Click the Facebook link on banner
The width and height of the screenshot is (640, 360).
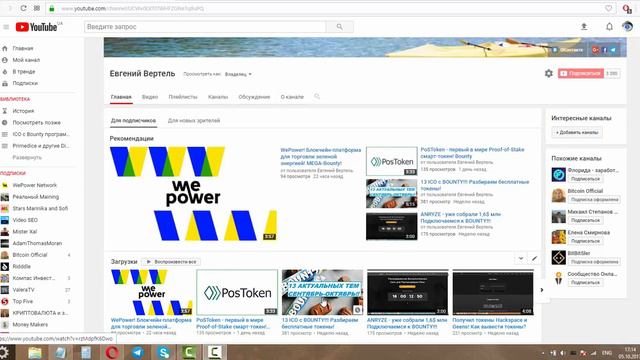pyautogui.click(x=604, y=50)
